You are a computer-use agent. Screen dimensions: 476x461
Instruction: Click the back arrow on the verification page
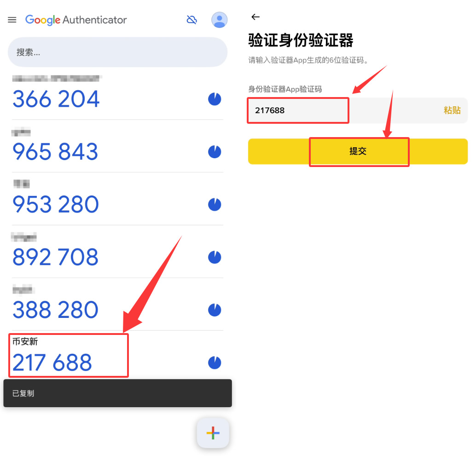tap(255, 17)
